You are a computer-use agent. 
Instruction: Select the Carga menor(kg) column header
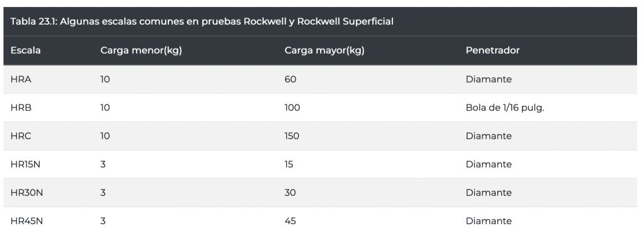tap(141, 50)
